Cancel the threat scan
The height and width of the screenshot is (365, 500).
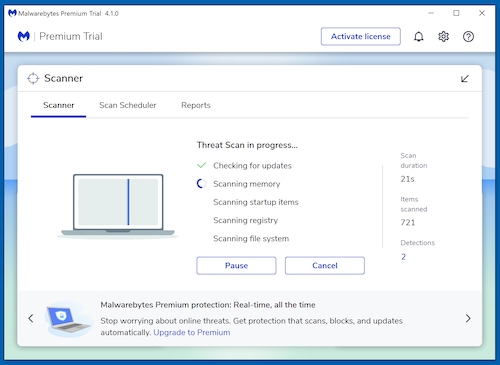[x=325, y=266]
